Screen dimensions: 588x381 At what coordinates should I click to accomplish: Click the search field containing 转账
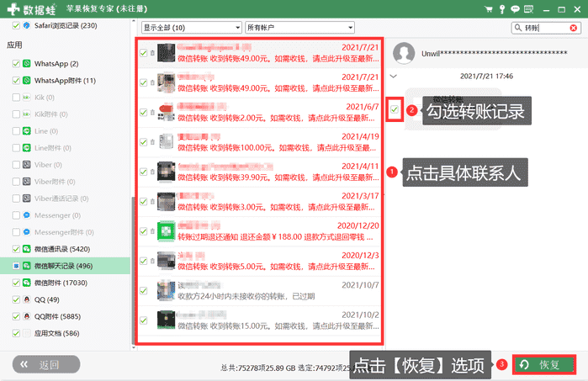[x=546, y=28]
